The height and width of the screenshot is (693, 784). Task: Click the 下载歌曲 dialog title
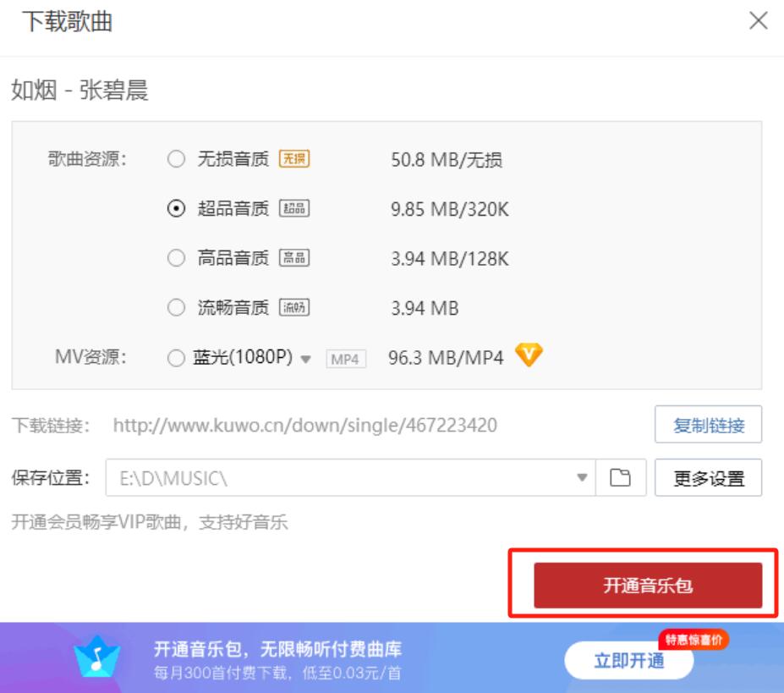tap(68, 21)
